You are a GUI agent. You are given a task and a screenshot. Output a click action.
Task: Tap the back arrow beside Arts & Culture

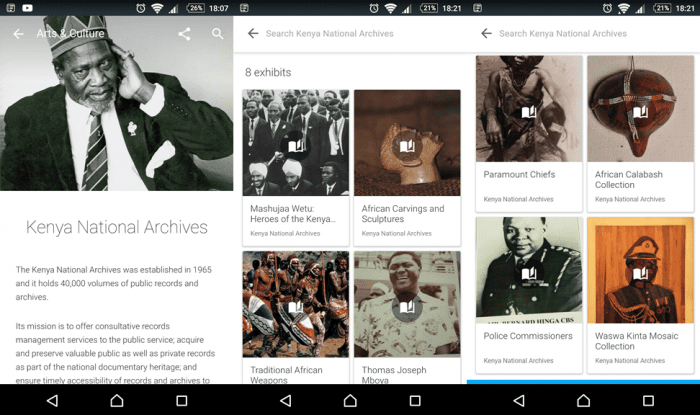(x=18, y=34)
